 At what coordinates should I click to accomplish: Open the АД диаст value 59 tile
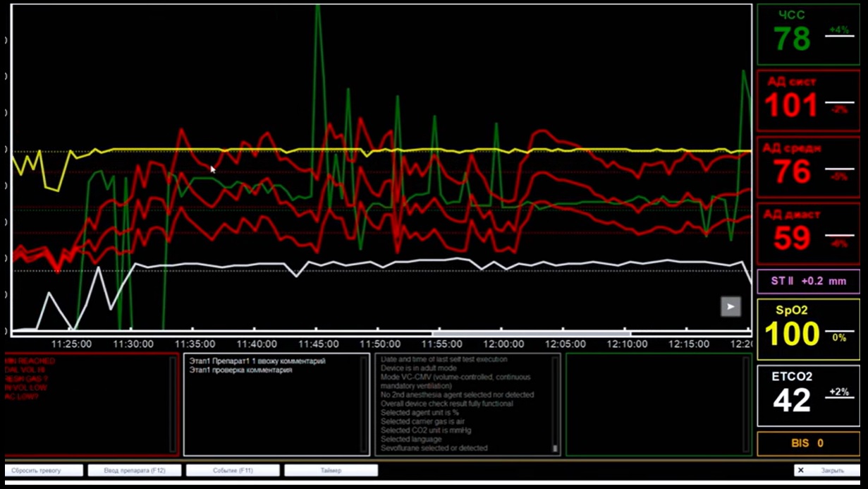click(808, 234)
